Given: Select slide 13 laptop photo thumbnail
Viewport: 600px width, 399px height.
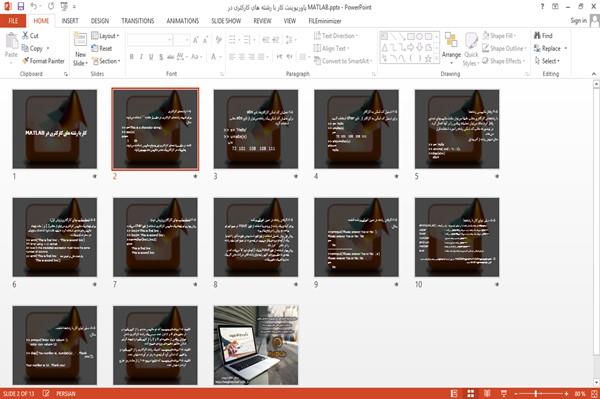Looking at the screenshot, I should (x=256, y=345).
